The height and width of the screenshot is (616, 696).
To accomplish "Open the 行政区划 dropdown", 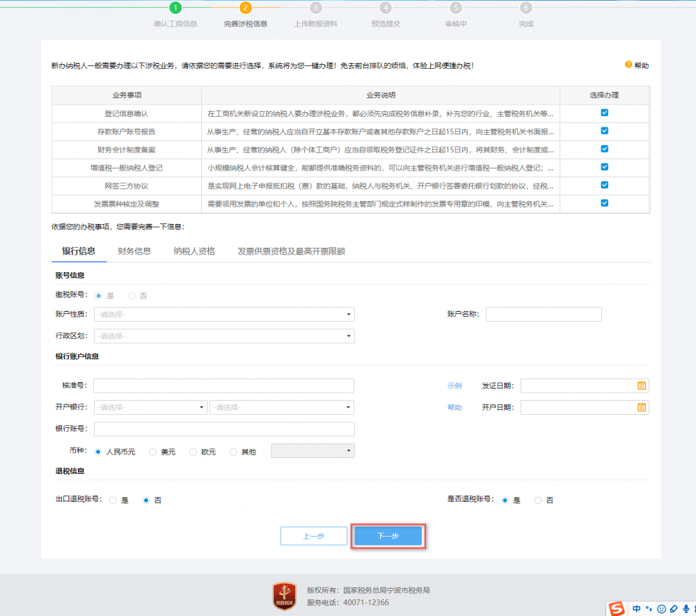I will click(x=223, y=336).
